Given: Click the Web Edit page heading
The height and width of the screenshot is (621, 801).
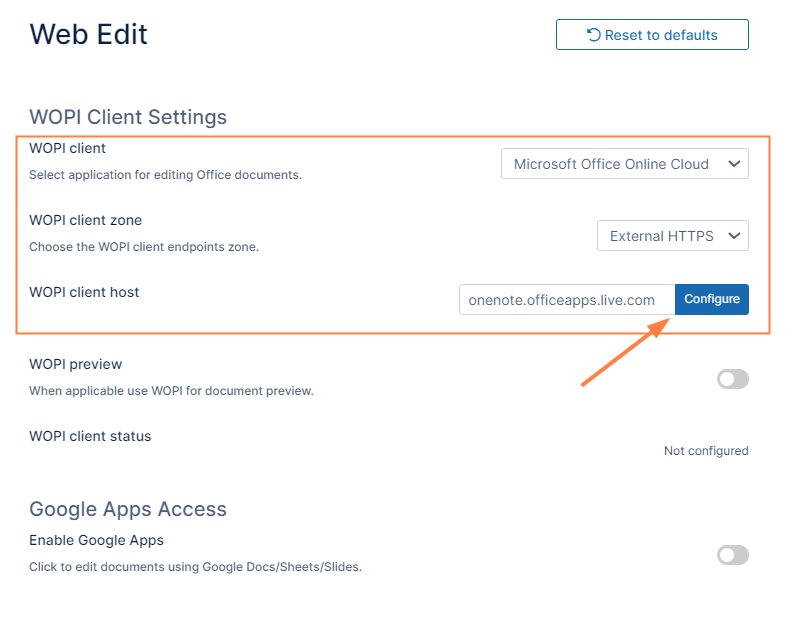Looking at the screenshot, I should (89, 34).
